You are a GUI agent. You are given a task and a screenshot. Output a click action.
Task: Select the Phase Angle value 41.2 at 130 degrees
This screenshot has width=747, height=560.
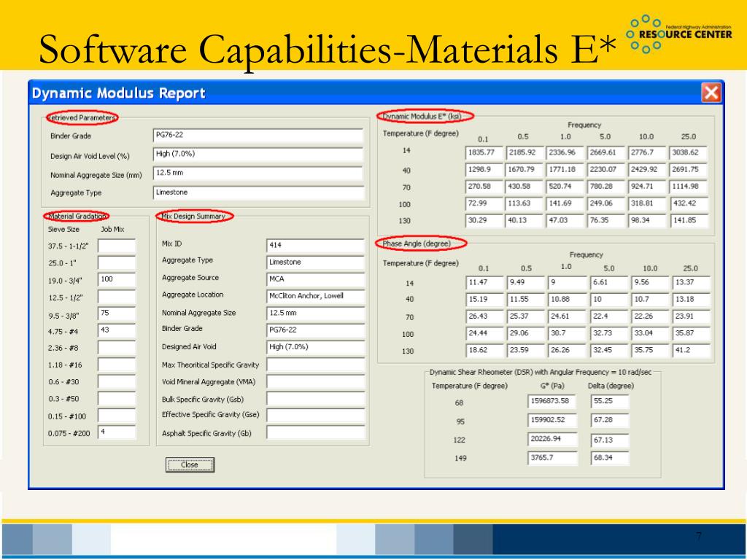(689, 349)
